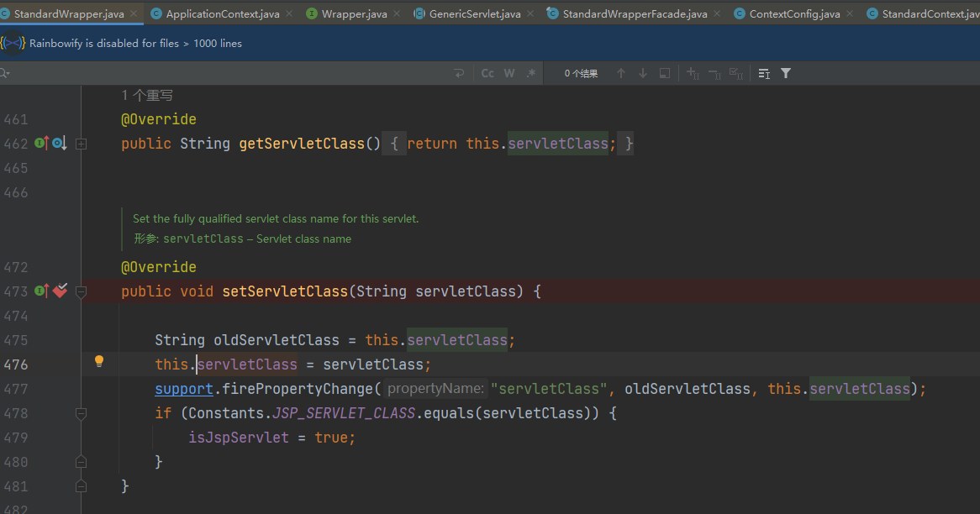Viewport: 980px width, 514px height.
Task: Click the '形参: servletClass' parameter doc line
Action: [243, 239]
